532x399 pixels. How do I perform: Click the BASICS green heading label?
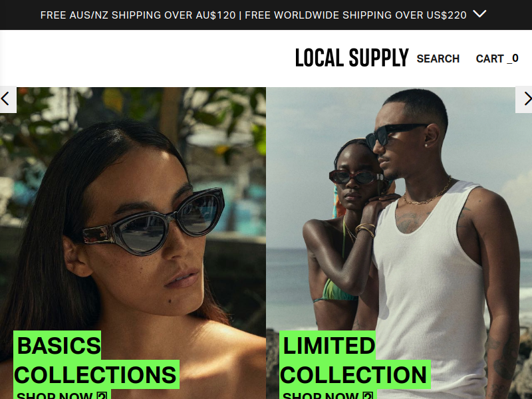pos(57,345)
